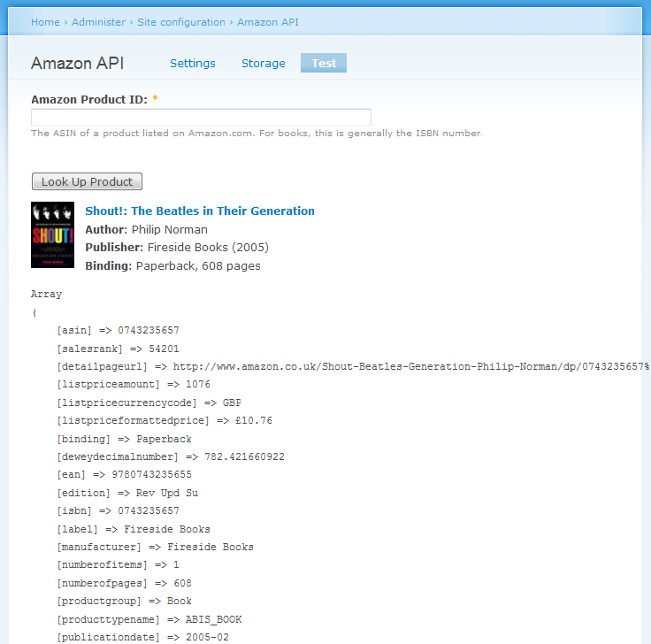Screen dimensions: 651x644
Task: Click the listpriceformattedprice £10.76 value
Action: (x=254, y=420)
